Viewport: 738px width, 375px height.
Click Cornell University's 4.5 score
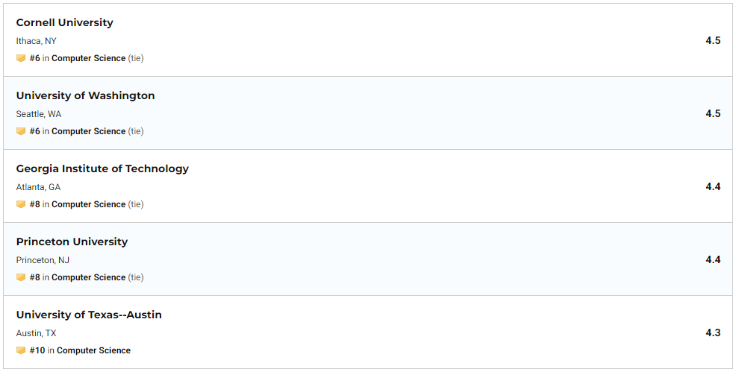click(713, 40)
